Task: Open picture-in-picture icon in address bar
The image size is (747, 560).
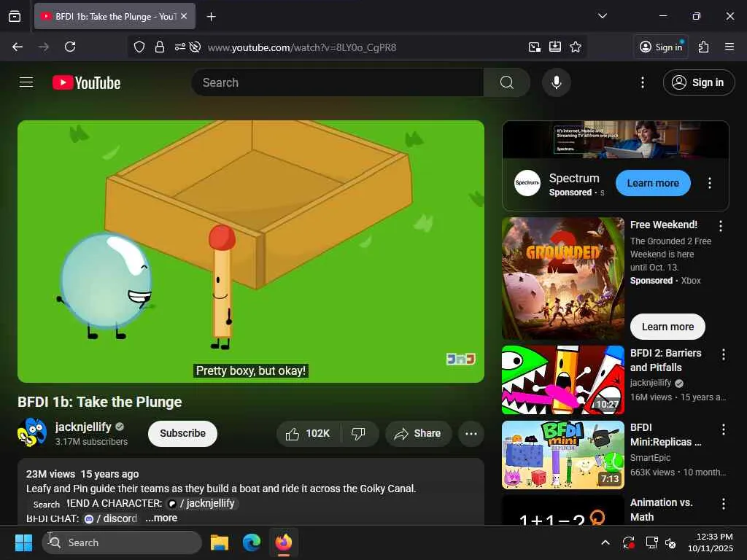Action: [535, 47]
